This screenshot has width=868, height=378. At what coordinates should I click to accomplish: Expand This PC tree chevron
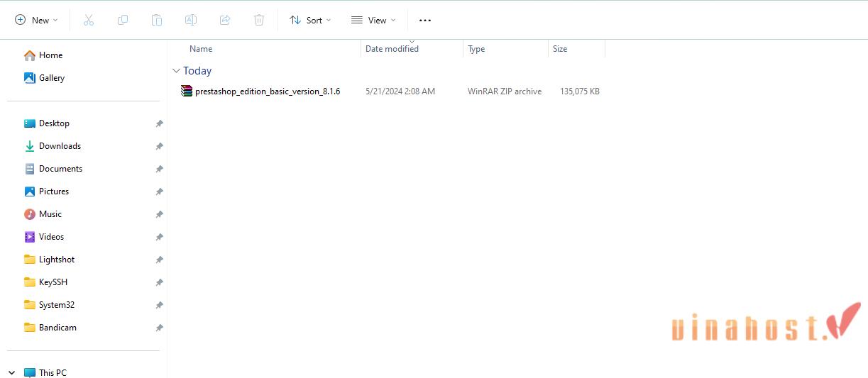[12, 372]
